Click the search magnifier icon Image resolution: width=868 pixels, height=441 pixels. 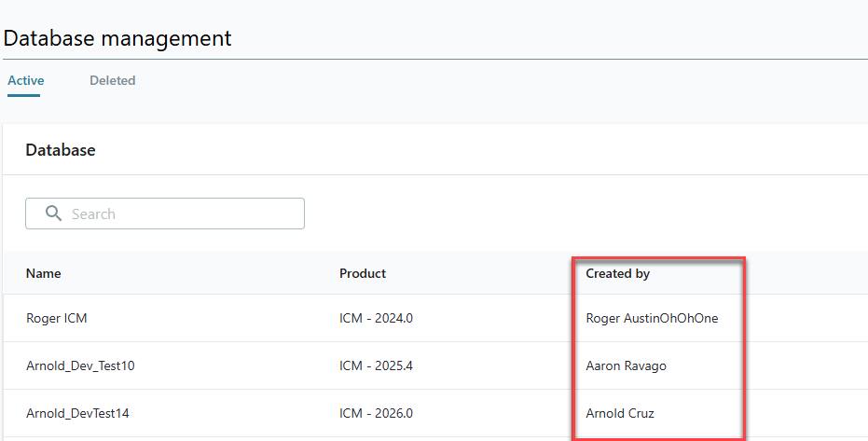(x=53, y=214)
